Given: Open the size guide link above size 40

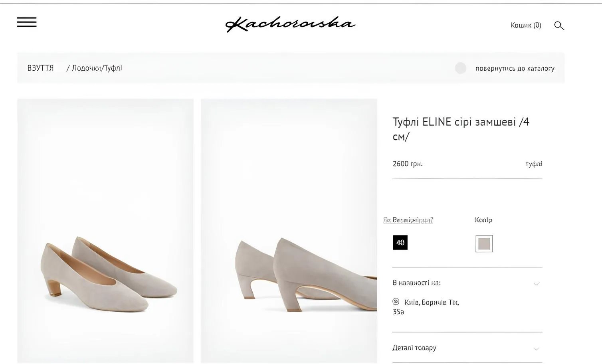Looking at the screenshot, I should 408,220.
